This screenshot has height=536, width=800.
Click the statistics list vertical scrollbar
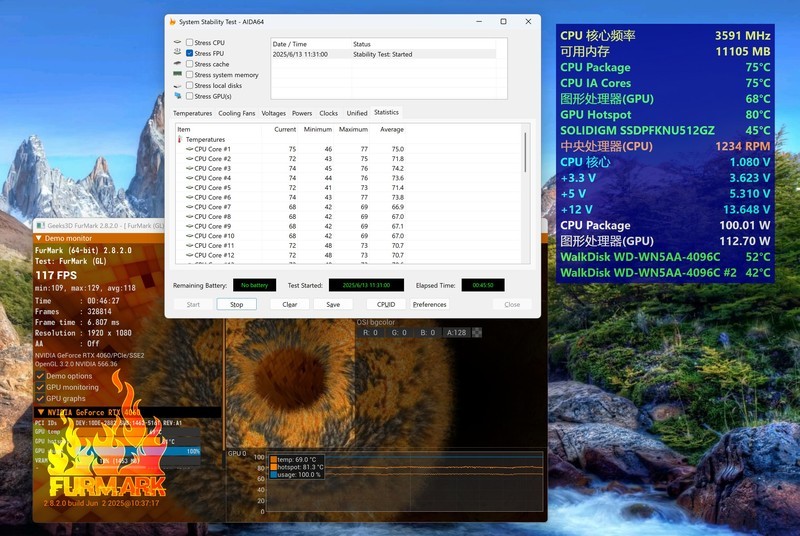click(526, 160)
